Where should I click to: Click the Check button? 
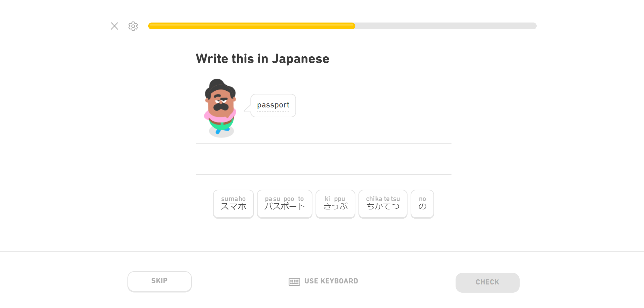click(487, 282)
